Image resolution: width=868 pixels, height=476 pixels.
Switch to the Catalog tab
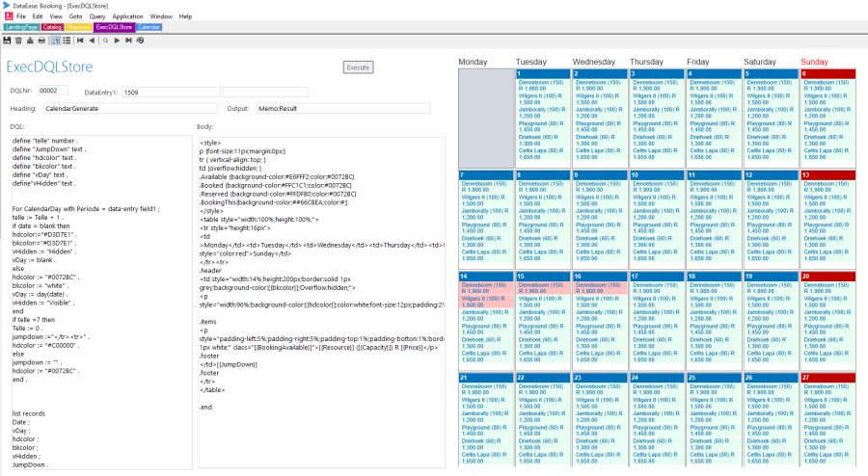point(52,27)
